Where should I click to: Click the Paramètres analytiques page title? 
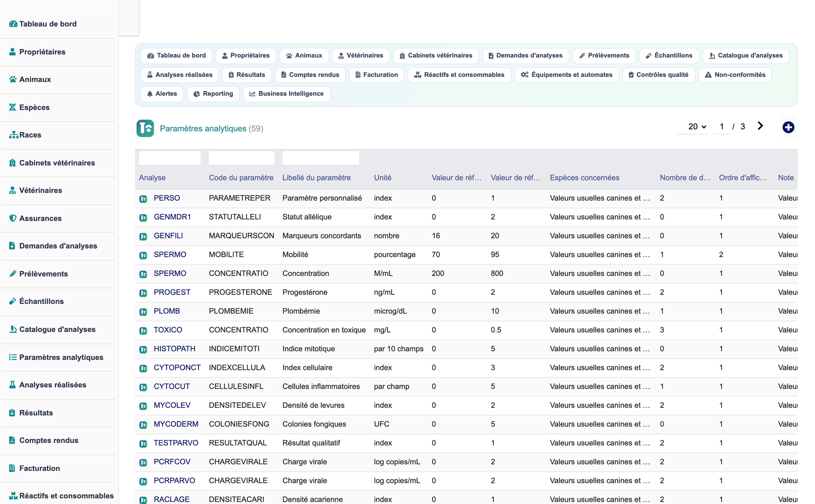(203, 129)
